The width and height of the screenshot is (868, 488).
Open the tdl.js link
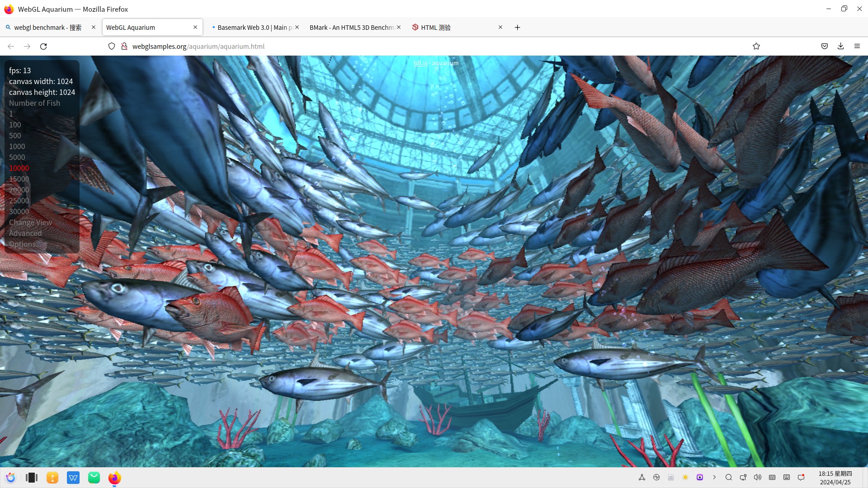tap(420, 63)
